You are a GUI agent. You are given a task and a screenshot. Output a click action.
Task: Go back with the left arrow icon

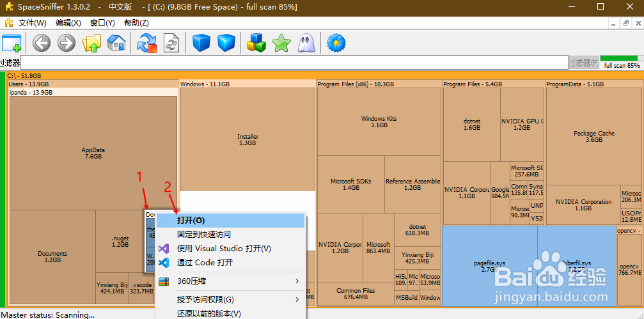(42, 43)
